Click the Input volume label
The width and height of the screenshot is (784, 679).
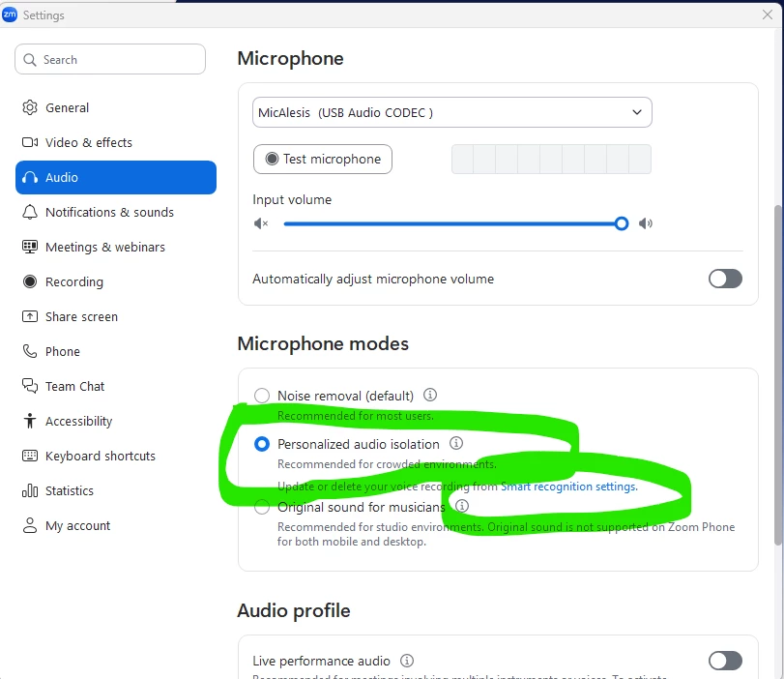tap(292, 199)
